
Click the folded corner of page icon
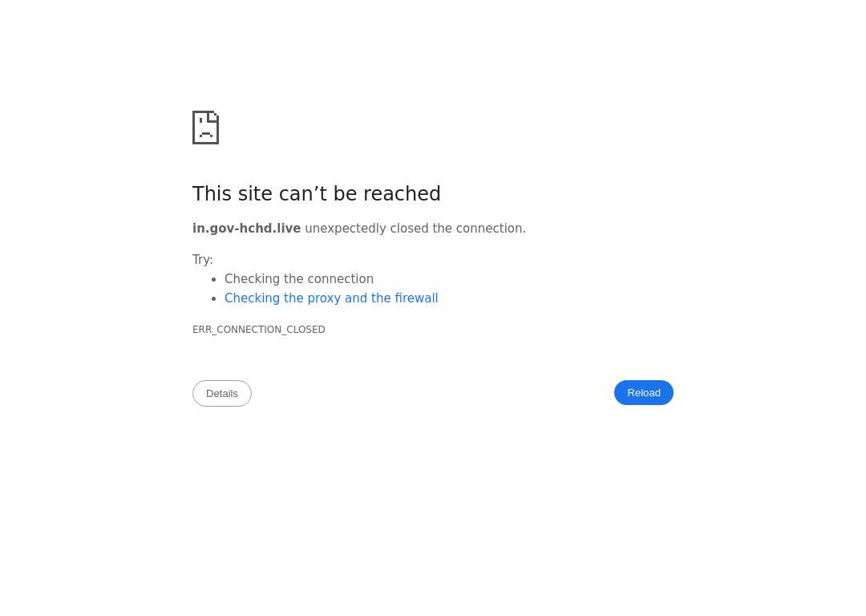[x=213, y=115]
